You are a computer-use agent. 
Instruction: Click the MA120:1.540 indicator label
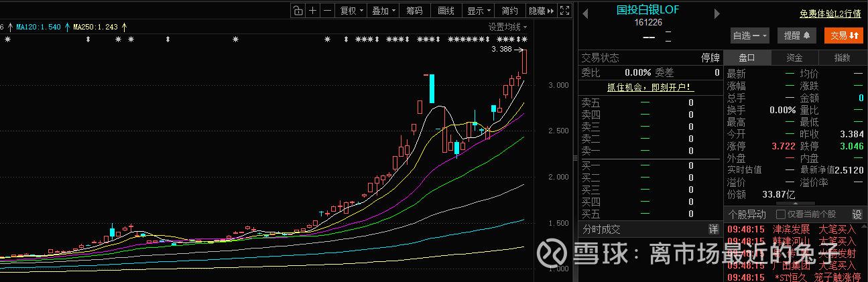[38, 27]
